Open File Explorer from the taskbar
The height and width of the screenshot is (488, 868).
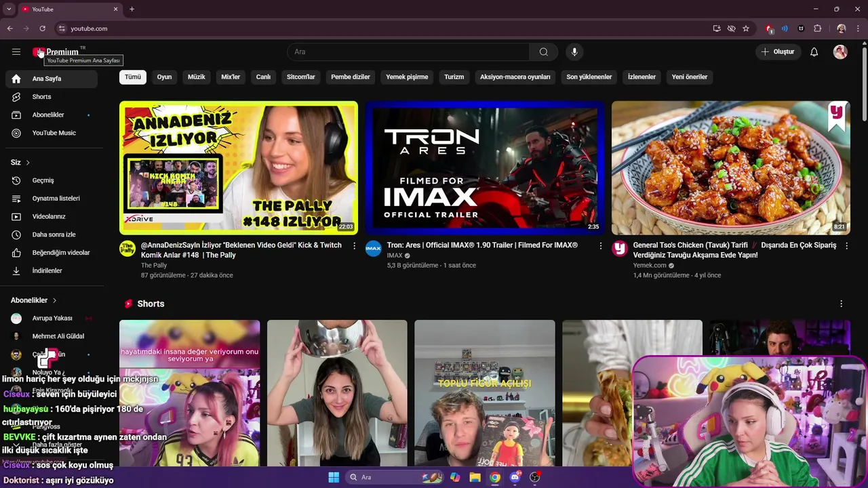pos(475,477)
